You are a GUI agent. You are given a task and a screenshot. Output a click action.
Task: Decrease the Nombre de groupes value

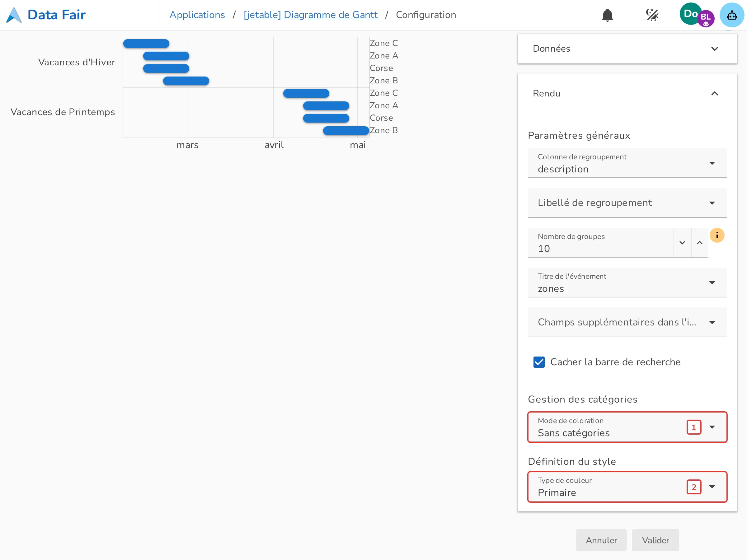(x=682, y=243)
